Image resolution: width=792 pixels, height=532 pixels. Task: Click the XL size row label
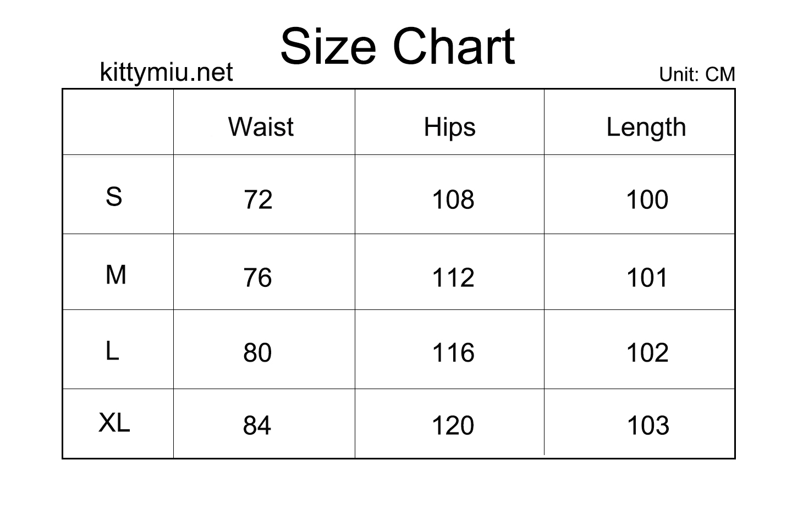click(114, 423)
